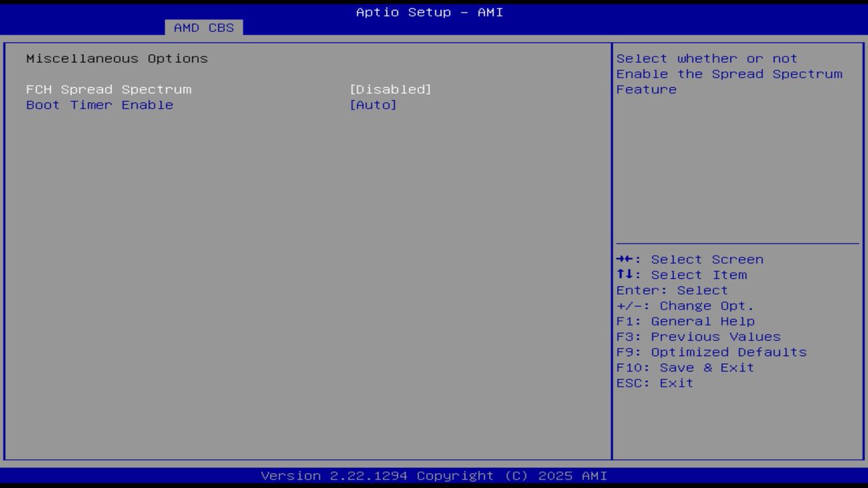Select the AMD CBS tab
The image size is (868, 488).
(x=202, y=27)
